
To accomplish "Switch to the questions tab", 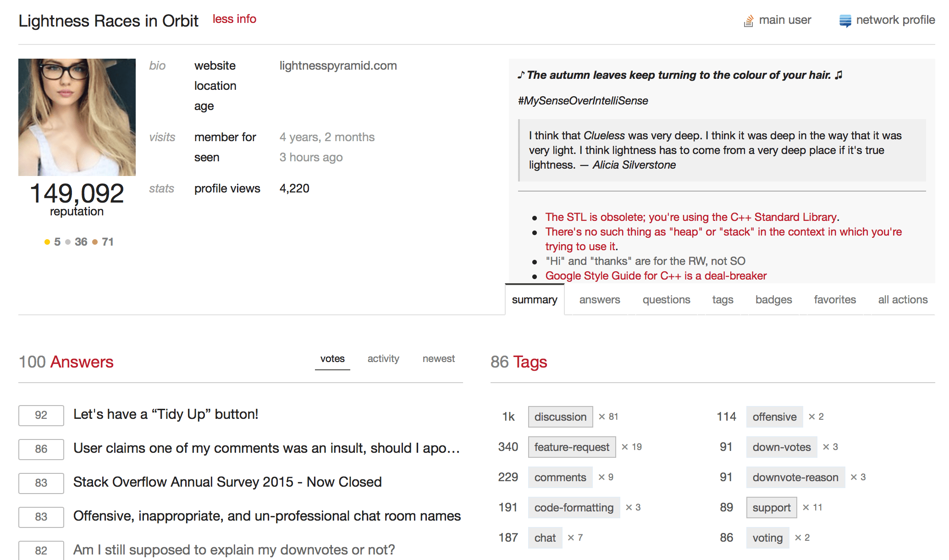I will pos(666,300).
